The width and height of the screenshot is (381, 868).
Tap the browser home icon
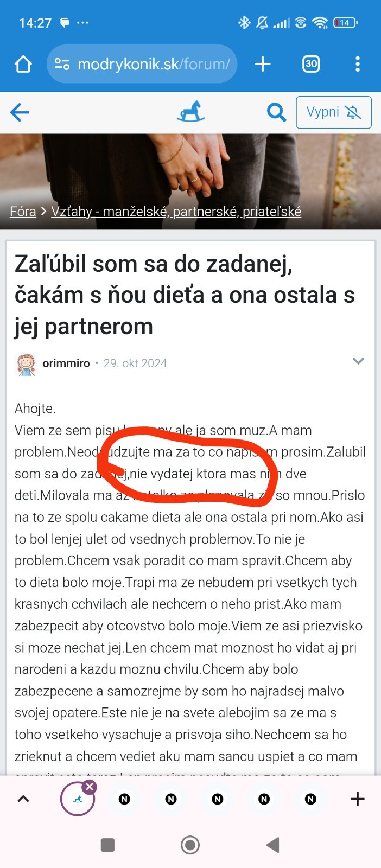[x=23, y=64]
